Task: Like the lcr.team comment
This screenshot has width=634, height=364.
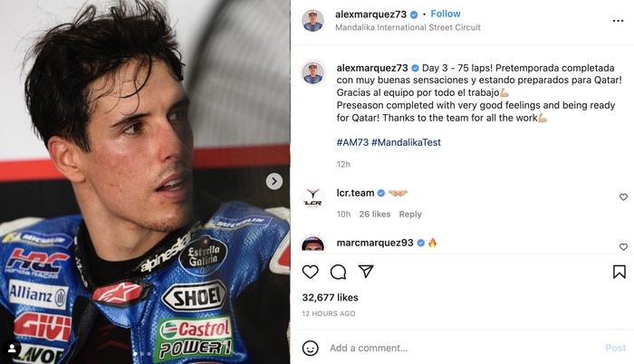Action: pos(623,197)
